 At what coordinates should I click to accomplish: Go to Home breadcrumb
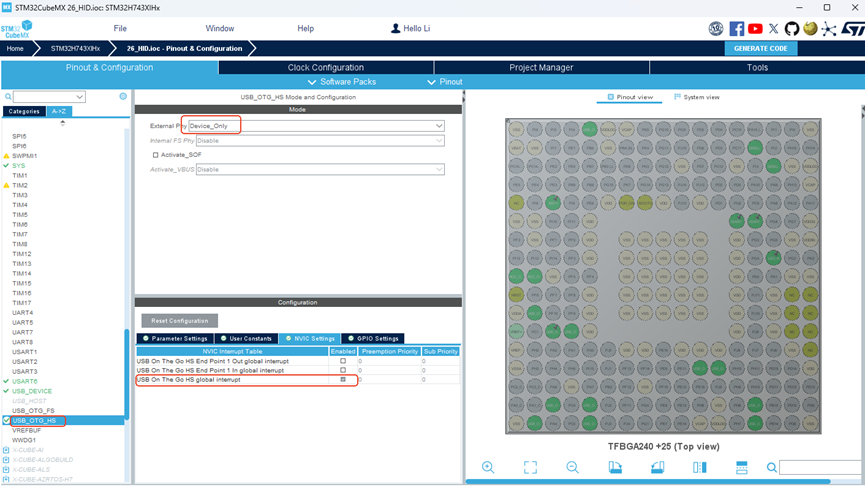coord(15,49)
